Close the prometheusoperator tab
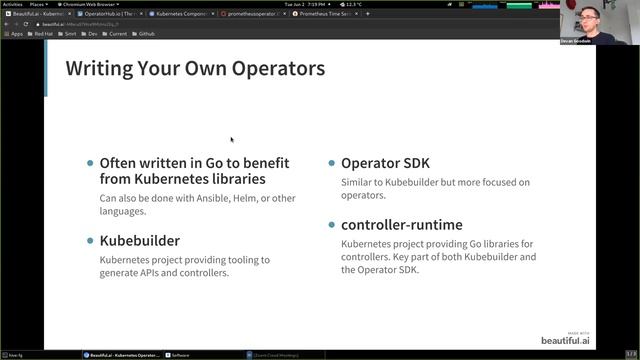 (x=284, y=14)
